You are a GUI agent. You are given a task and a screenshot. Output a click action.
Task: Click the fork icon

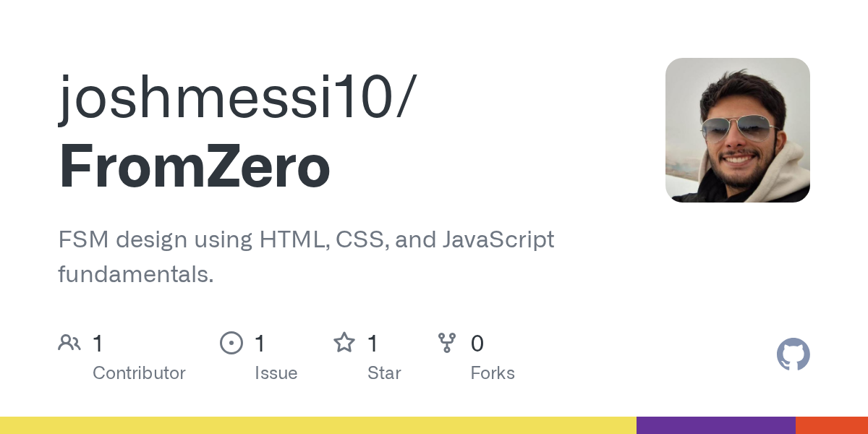pos(447,343)
